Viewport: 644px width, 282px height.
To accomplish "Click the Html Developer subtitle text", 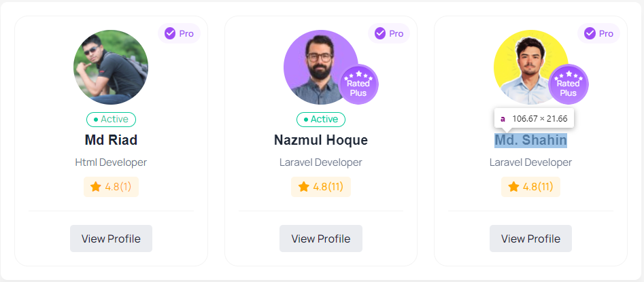I will tap(111, 162).
